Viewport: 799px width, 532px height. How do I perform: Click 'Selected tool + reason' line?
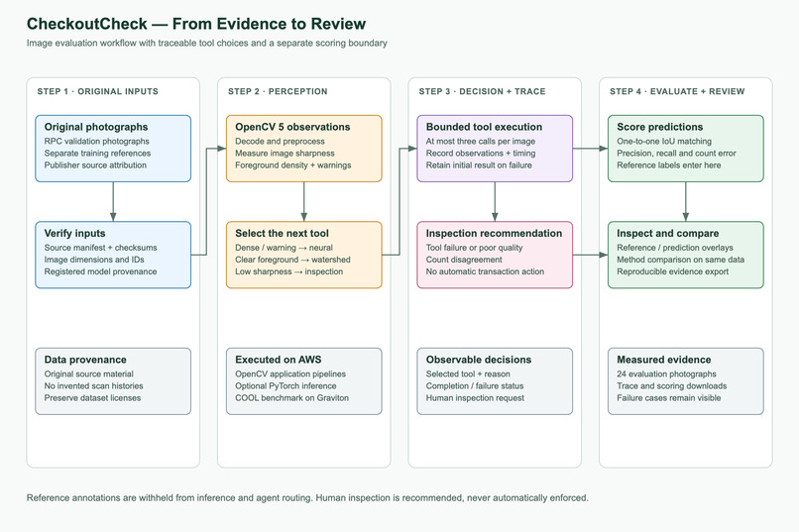pyautogui.click(x=468, y=373)
